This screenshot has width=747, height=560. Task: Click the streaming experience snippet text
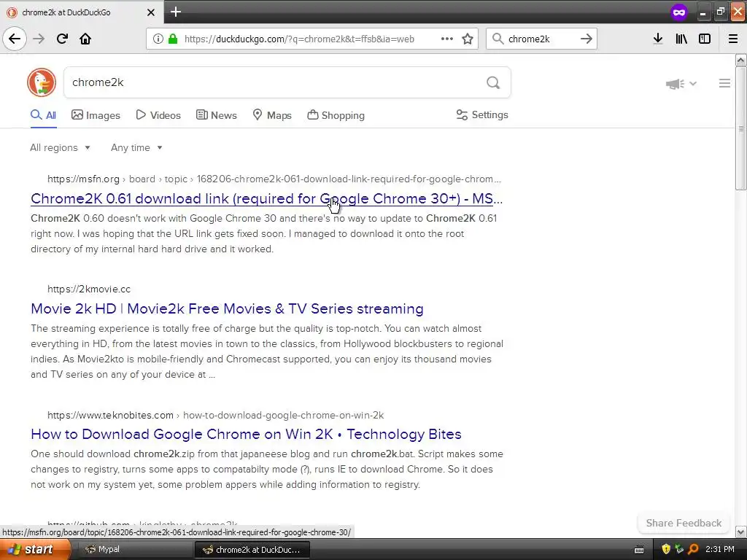[x=267, y=351]
